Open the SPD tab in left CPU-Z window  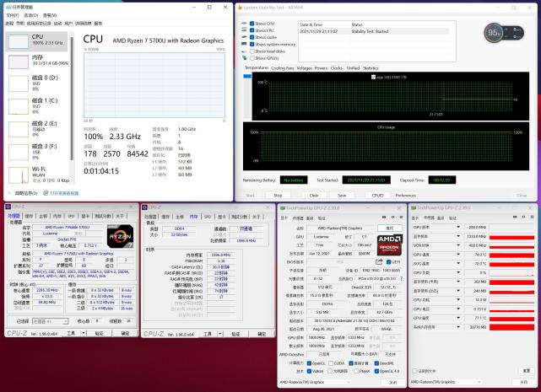pyautogui.click(x=71, y=216)
